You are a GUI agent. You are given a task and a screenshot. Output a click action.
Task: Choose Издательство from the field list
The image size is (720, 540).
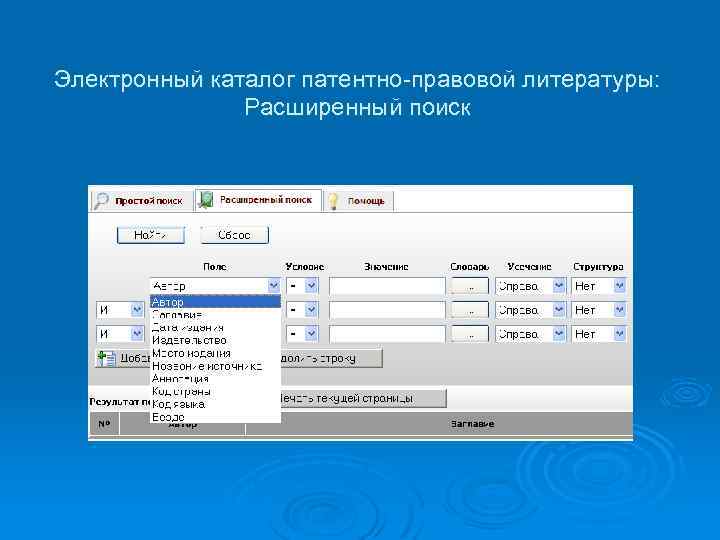point(215,340)
